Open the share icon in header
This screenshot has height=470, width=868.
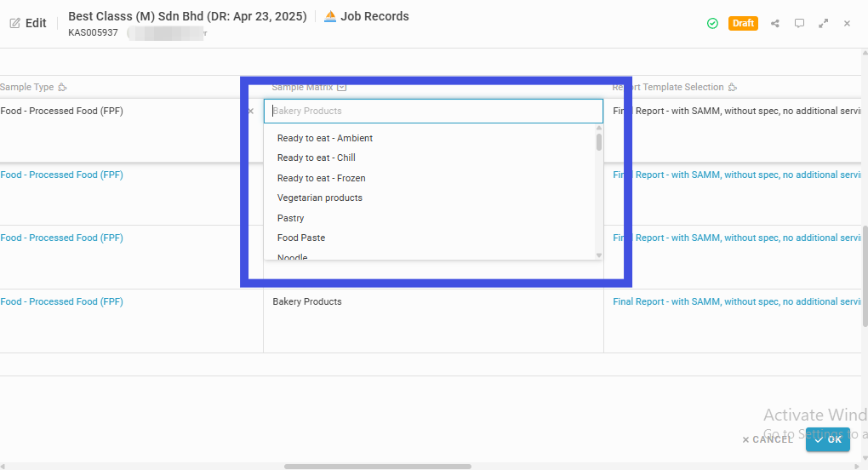tap(775, 23)
